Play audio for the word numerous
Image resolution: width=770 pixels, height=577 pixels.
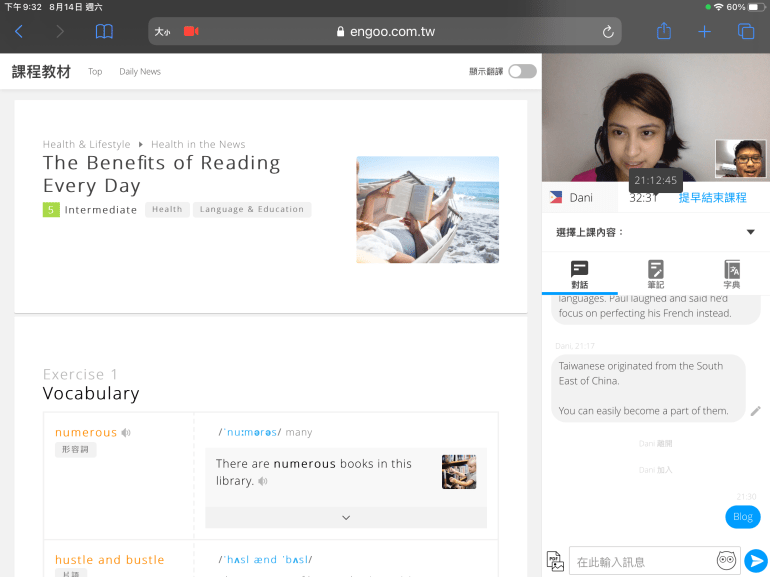coord(126,433)
